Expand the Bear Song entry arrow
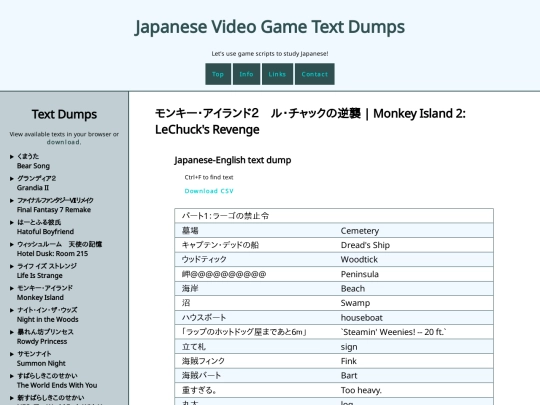Image resolution: width=540 pixels, height=405 pixels. pyautogui.click(x=12, y=157)
